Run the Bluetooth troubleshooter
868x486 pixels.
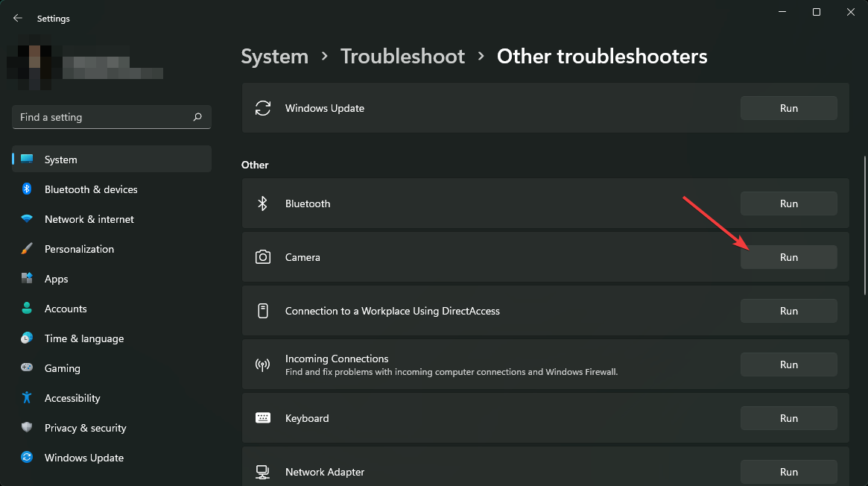pos(788,203)
